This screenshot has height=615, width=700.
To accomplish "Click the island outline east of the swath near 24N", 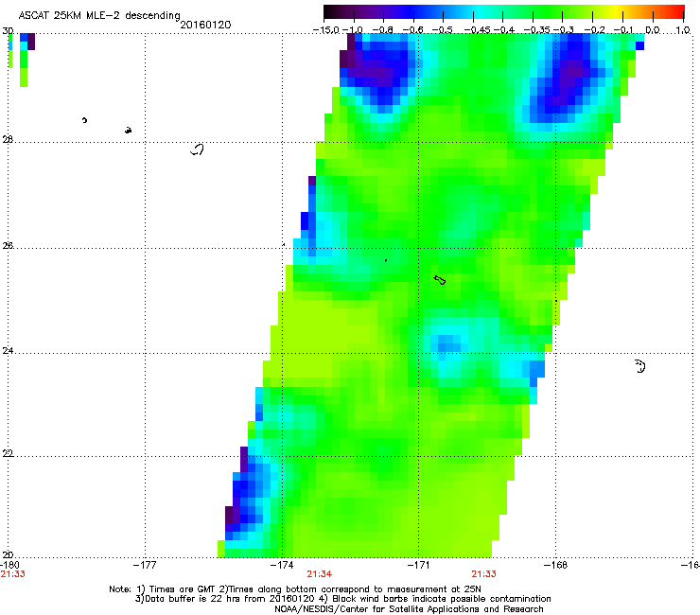I will (x=640, y=366).
